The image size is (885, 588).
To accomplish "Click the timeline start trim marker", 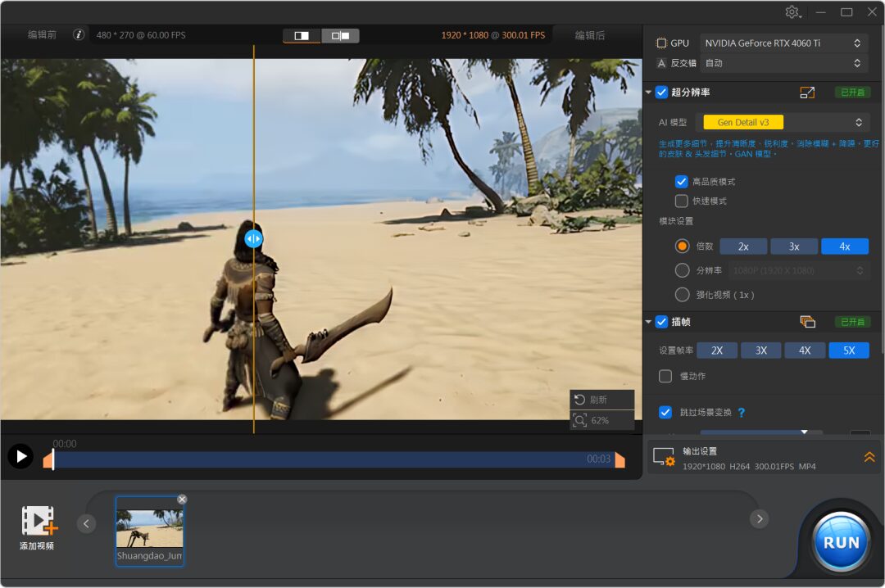I will coord(48,460).
